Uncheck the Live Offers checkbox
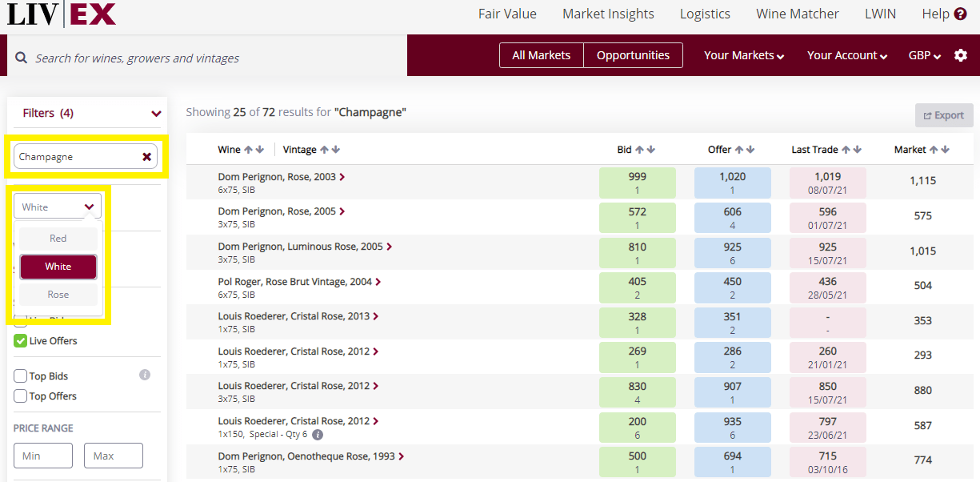 click(21, 341)
